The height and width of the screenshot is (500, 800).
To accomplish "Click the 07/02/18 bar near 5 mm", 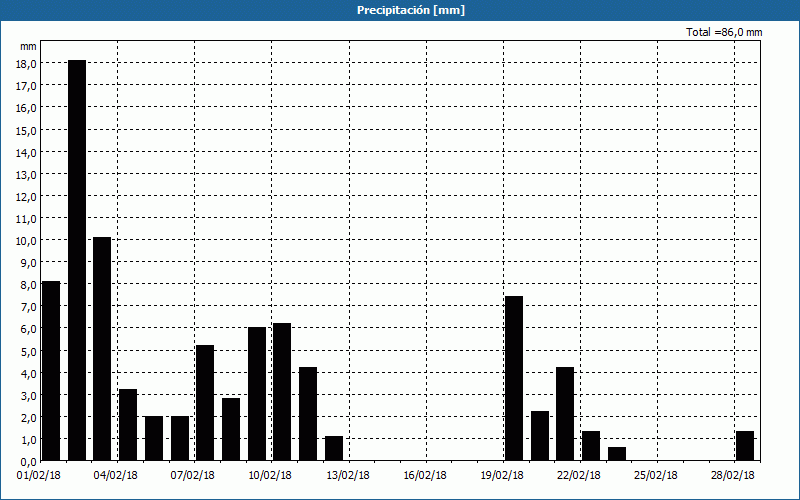I will [205, 403].
